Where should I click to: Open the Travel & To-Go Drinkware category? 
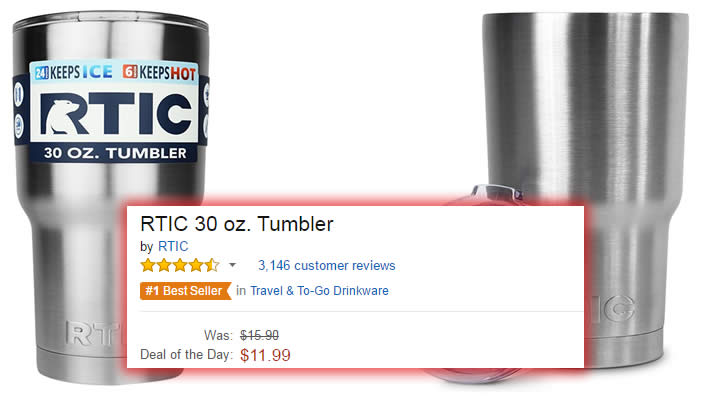tap(319, 291)
